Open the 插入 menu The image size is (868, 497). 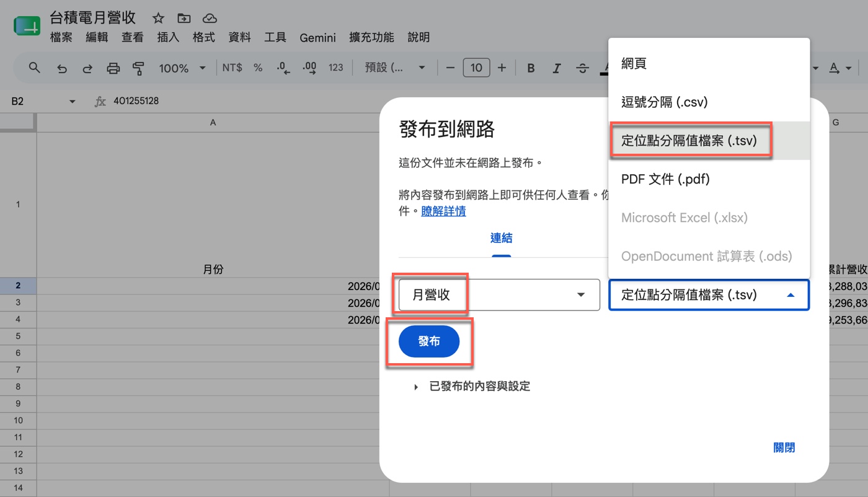click(x=168, y=37)
